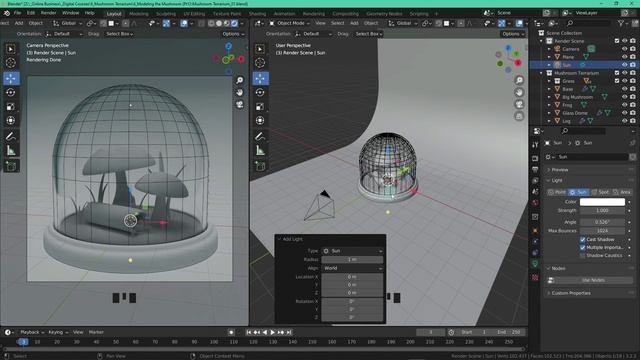Image resolution: width=640 pixels, height=360 pixels.
Task: Hide the Camera object in outliner
Action: [624, 49]
